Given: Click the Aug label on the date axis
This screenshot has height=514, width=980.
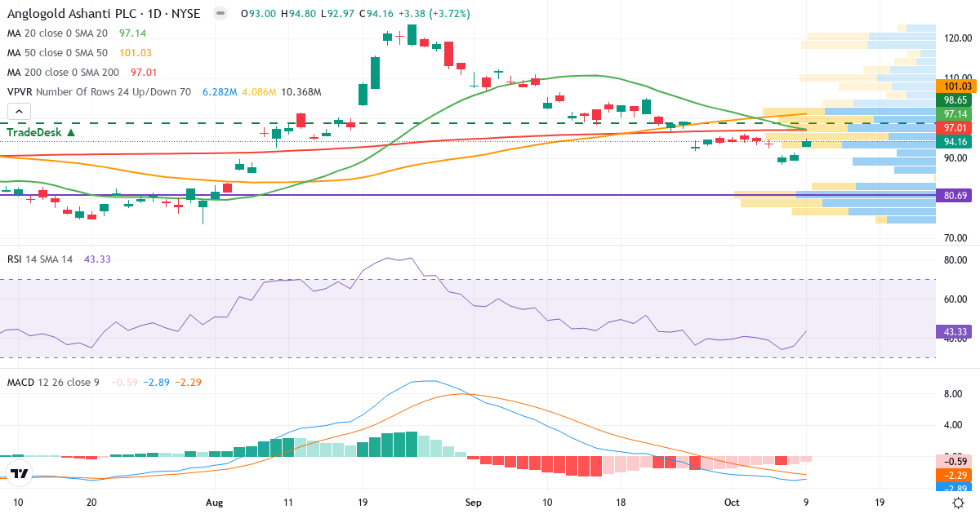Looking at the screenshot, I should 215,503.
